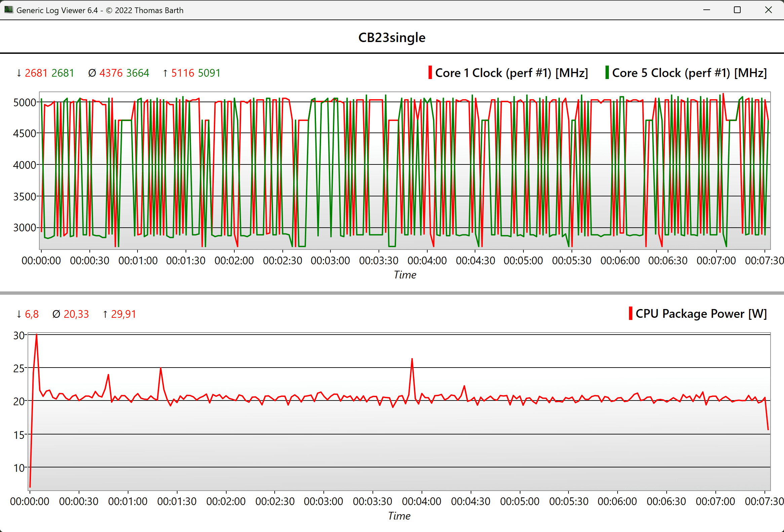Click the CB23single chart title
The height and width of the screenshot is (532, 784).
(x=392, y=37)
